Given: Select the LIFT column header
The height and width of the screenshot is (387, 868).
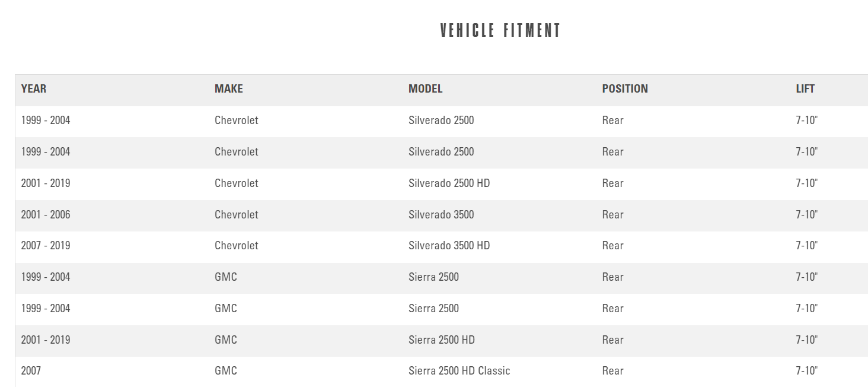Looking at the screenshot, I should pos(805,89).
